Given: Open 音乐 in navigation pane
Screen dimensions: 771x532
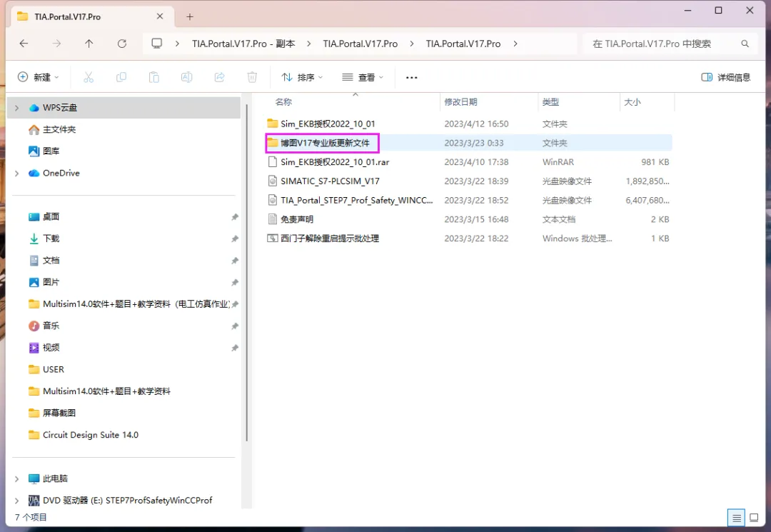Looking at the screenshot, I should [x=44, y=326].
